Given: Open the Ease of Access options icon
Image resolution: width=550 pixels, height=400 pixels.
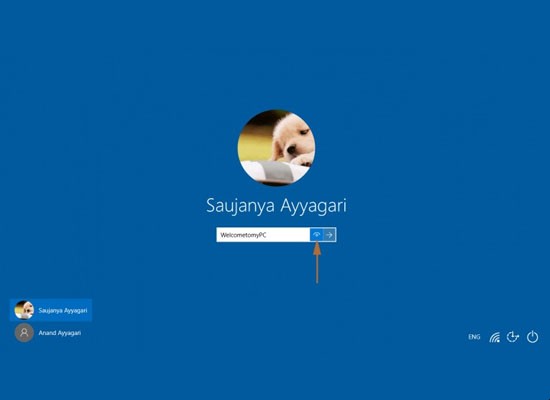Looking at the screenshot, I should coord(513,337).
